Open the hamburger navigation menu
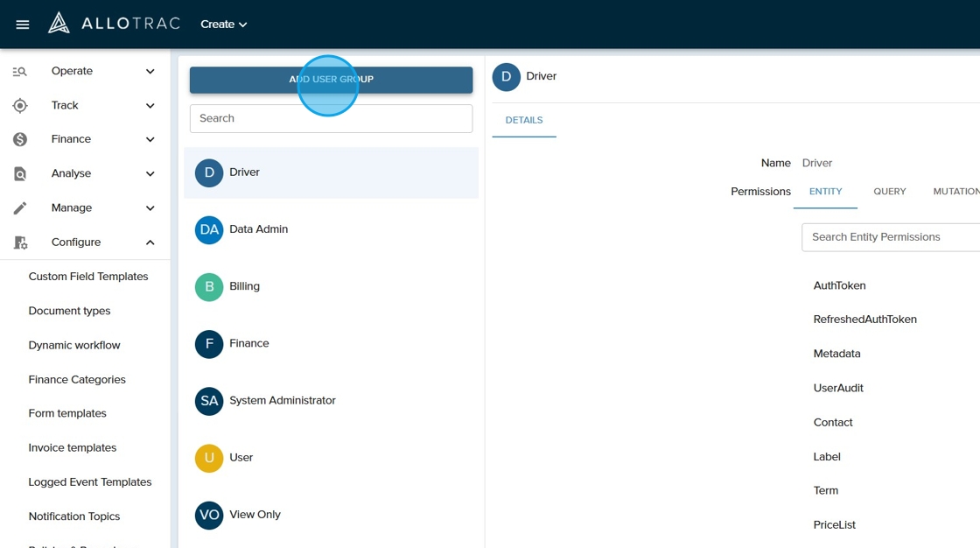 pyautogui.click(x=23, y=25)
